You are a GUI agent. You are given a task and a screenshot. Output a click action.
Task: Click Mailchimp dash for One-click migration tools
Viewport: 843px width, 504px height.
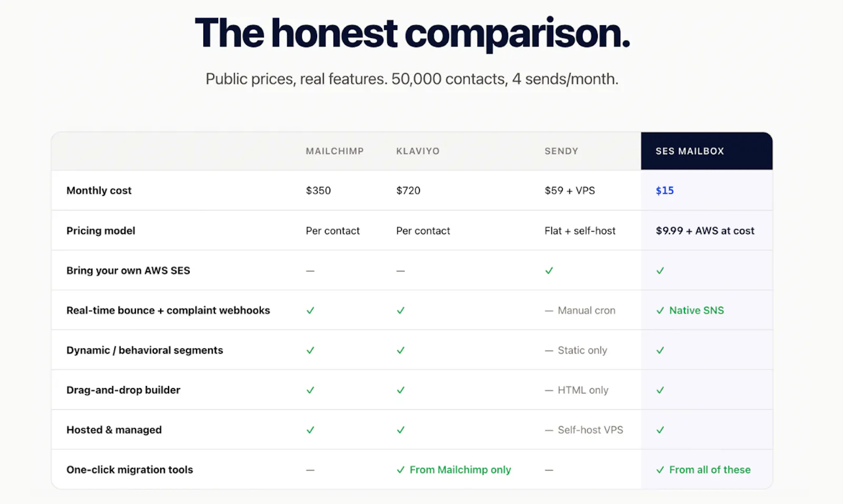tap(310, 470)
